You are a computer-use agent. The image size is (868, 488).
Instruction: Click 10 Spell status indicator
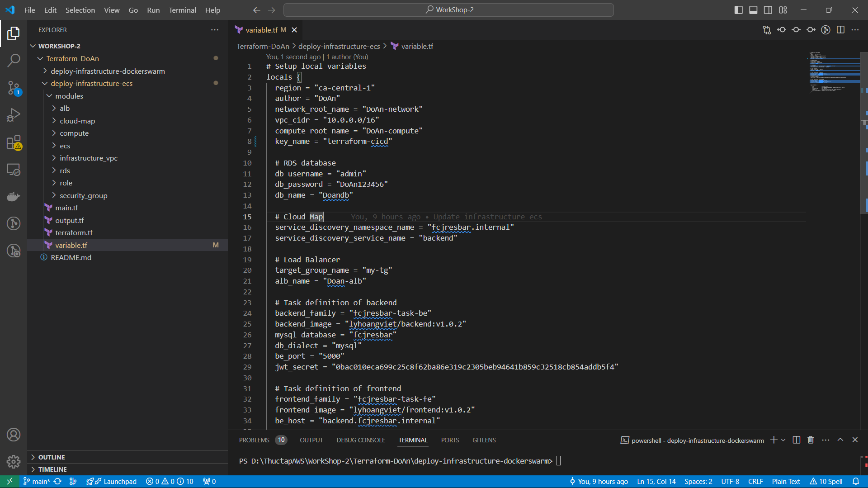click(826, 482)
